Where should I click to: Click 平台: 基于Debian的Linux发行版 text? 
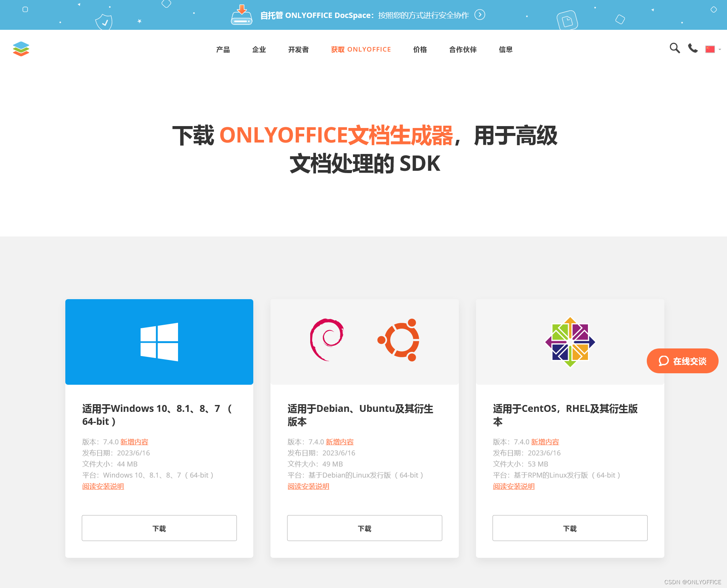pos(355,475)
